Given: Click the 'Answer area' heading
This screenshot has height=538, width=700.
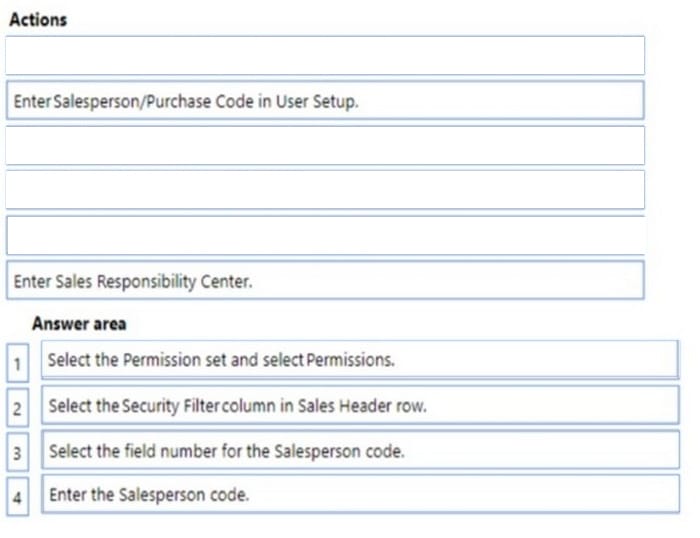Looking at the screenshot, I should [79, 324].
